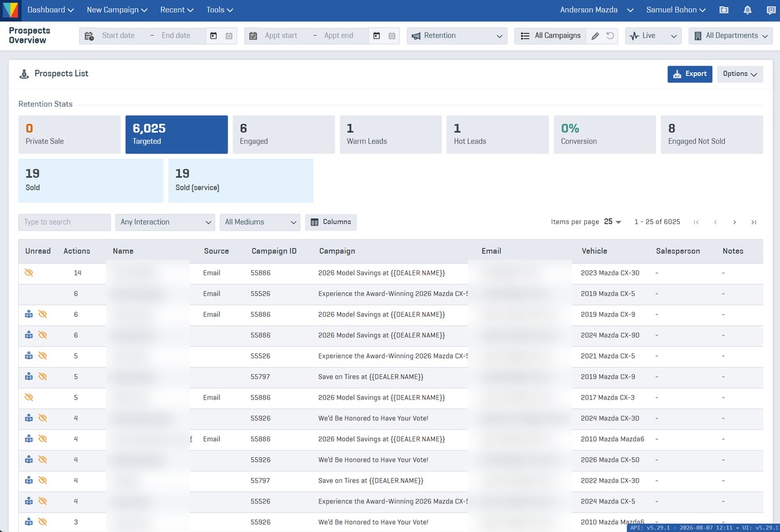
Task: Click the calendar-check icon before Appt start
Action: click(x=253, y=36)
